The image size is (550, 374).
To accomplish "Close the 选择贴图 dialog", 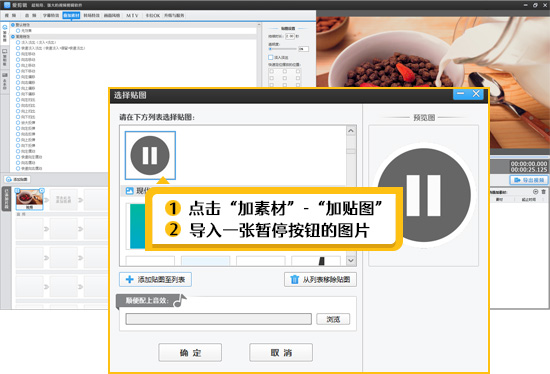I will [x=476, y=94].
